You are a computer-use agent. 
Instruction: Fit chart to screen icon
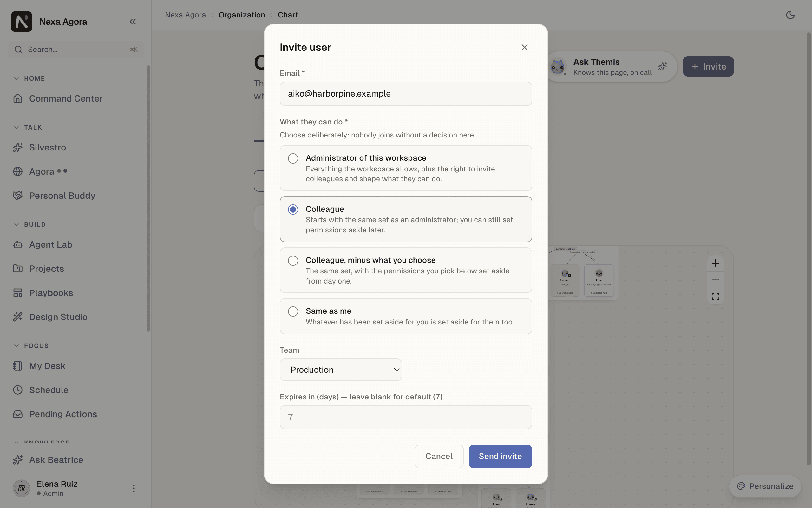click(715, 296)
